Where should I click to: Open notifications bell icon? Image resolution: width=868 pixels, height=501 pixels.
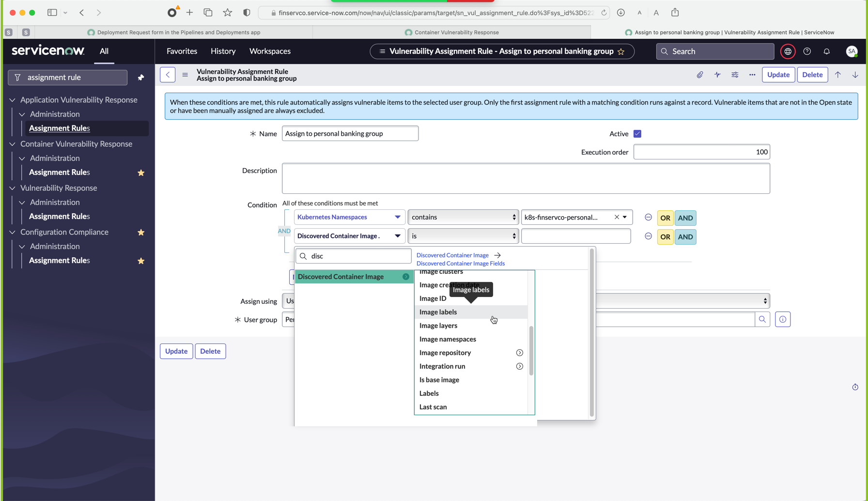(827, 51)
